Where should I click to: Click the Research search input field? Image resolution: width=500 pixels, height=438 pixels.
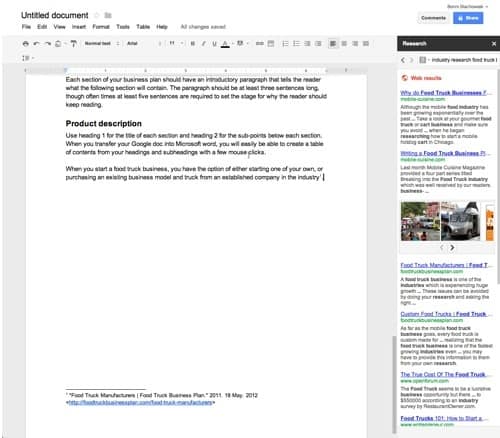pos(464,60)
